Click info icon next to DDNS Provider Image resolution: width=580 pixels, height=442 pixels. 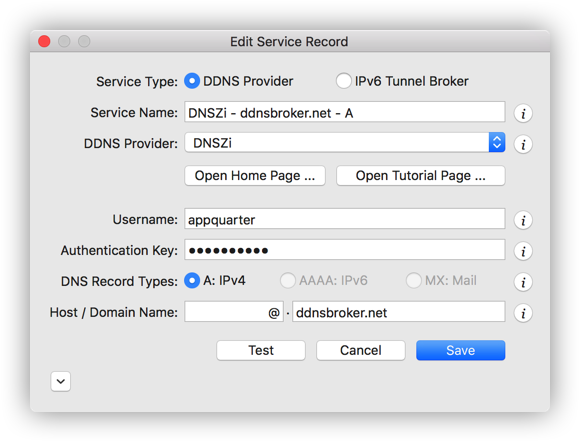[x=523, y=144]
